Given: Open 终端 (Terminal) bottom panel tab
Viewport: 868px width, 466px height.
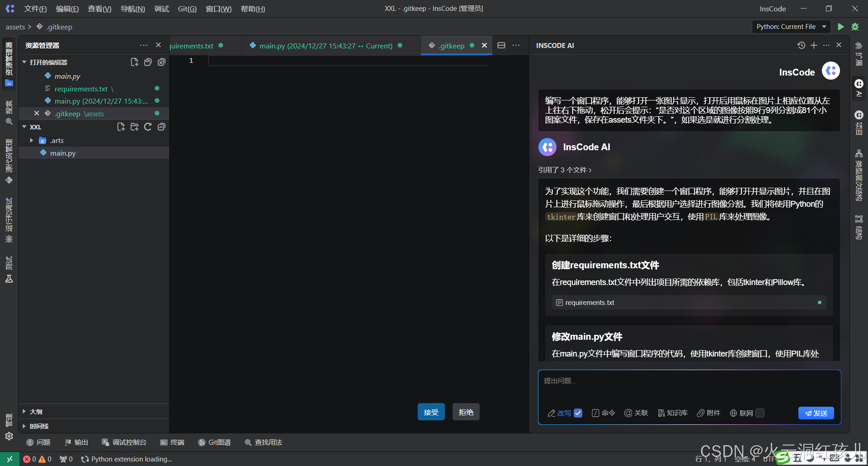Looking at the screenshot, I should (172, 442).
